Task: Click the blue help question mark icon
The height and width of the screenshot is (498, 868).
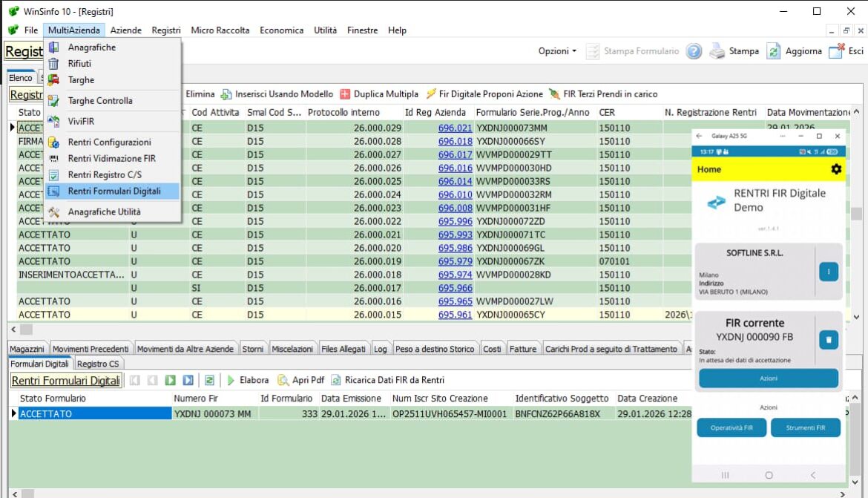Action: pos(694,51)
